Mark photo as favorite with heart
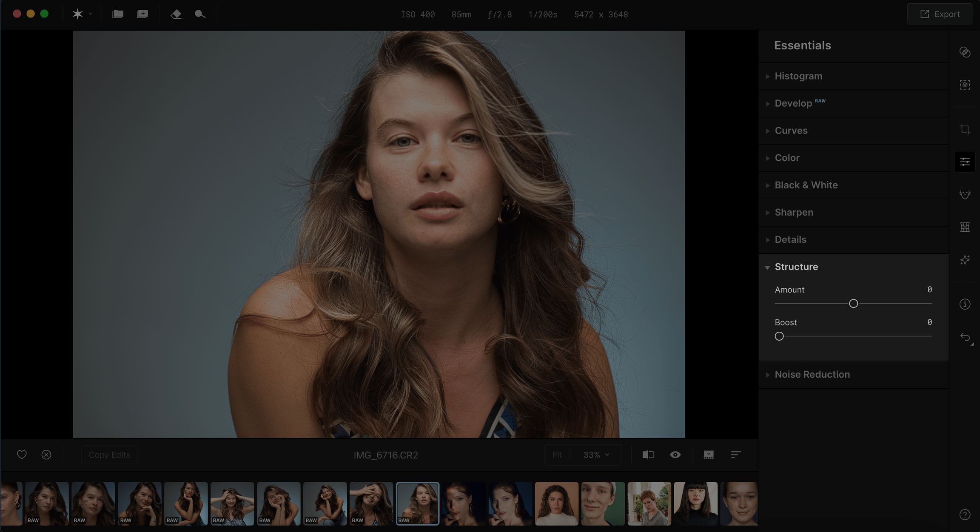Viewport: 980px width, 532px height. (22, 455)
